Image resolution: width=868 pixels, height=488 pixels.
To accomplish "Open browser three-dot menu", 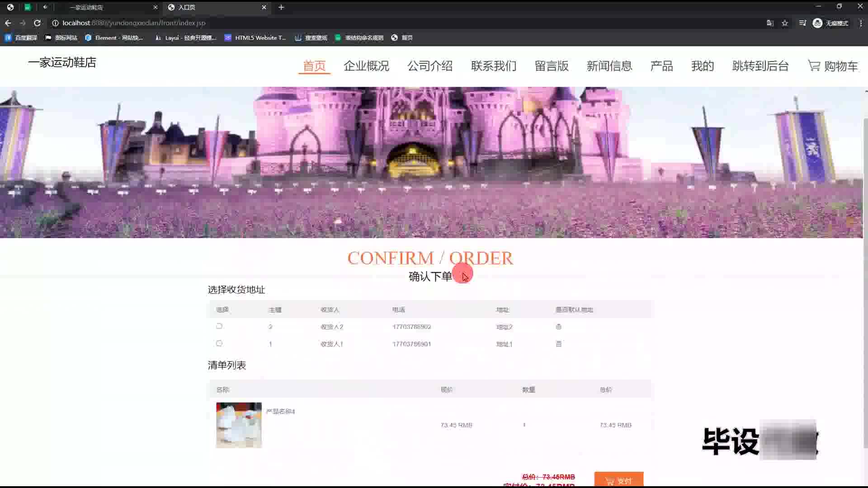I will coord(860,23).
